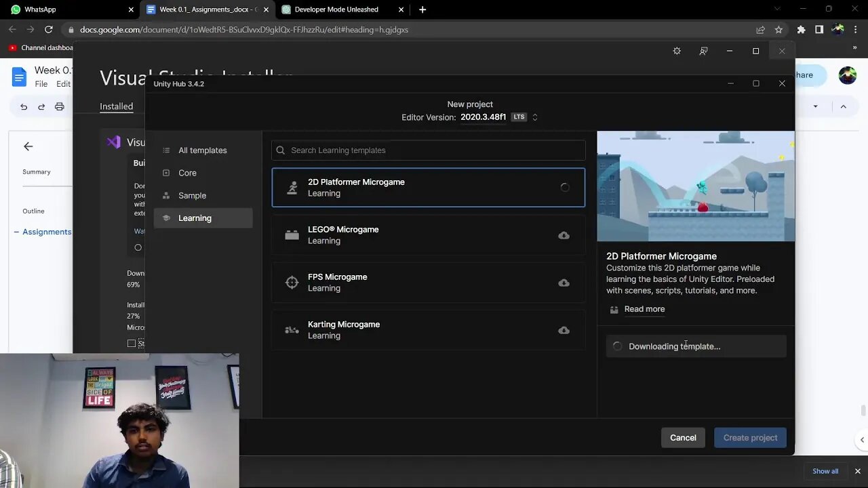Download the Karting Microgame template
The width and height of the screenshot is (868, 488).
[564, 330]
